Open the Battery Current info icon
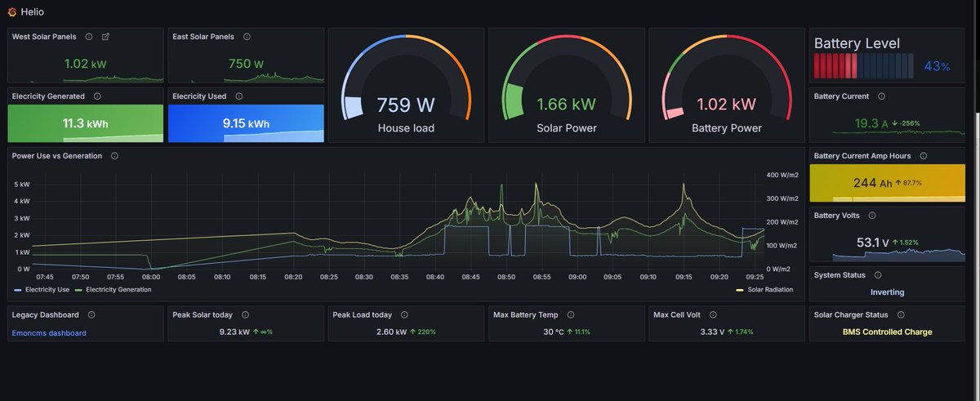Screen dimensions: 980x401 coord(881,96)
